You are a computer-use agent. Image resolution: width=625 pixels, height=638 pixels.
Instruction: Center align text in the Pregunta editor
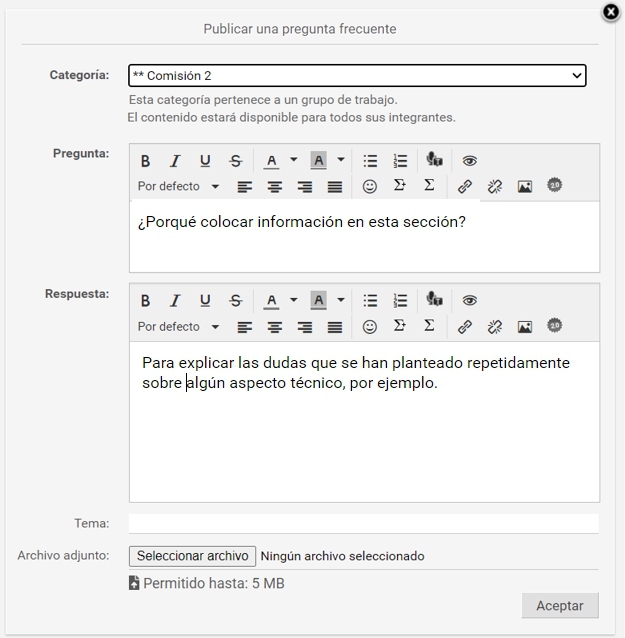[x=274, y=187]
